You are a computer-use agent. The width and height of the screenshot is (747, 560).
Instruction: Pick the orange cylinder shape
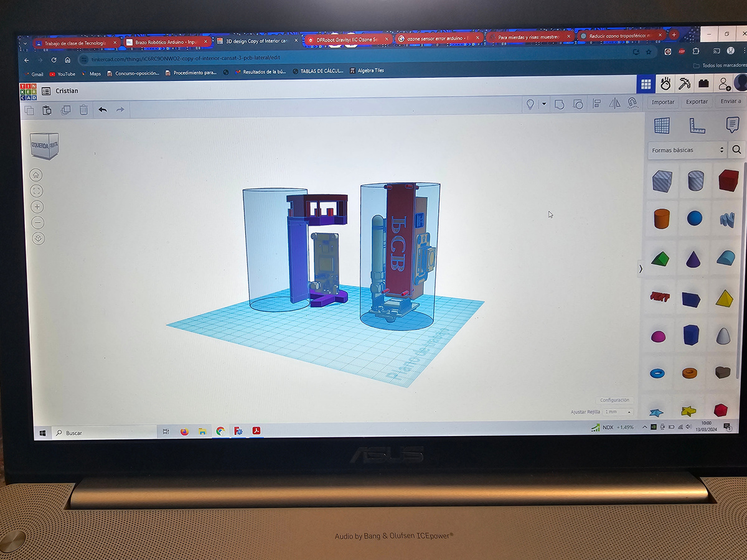coord(661,218)
